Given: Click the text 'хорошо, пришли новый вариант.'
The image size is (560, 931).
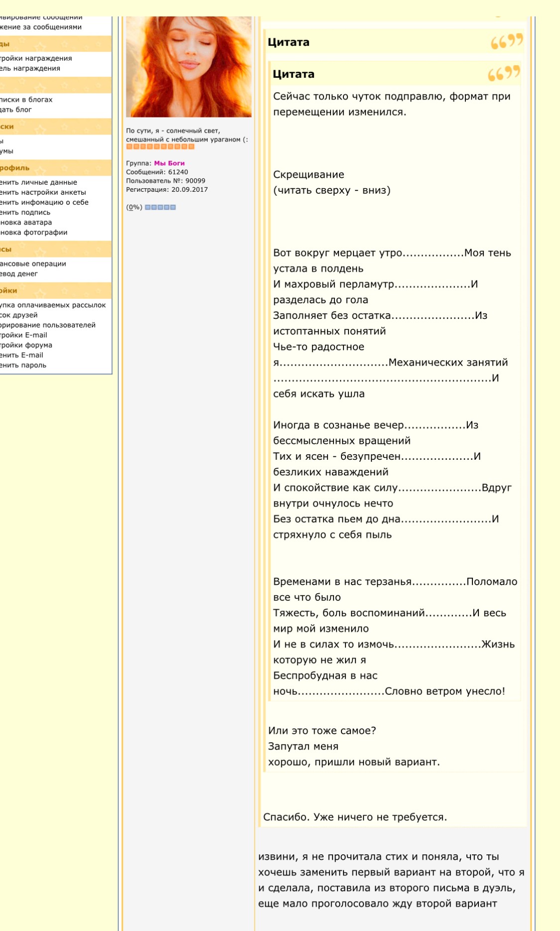Looking at the screenshot, I should tap(354, 762).
